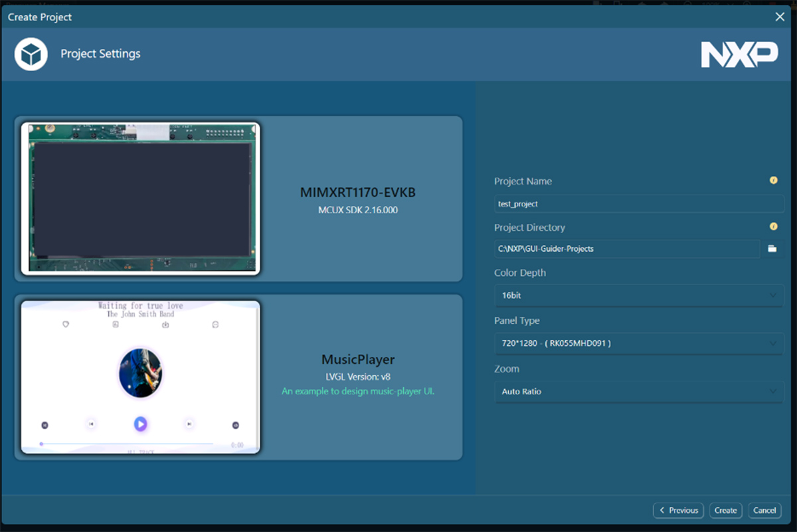The height and width of the screenshot is (532, 797).
Task: Click the Panel Type label
Action: [x=517, y=321]
